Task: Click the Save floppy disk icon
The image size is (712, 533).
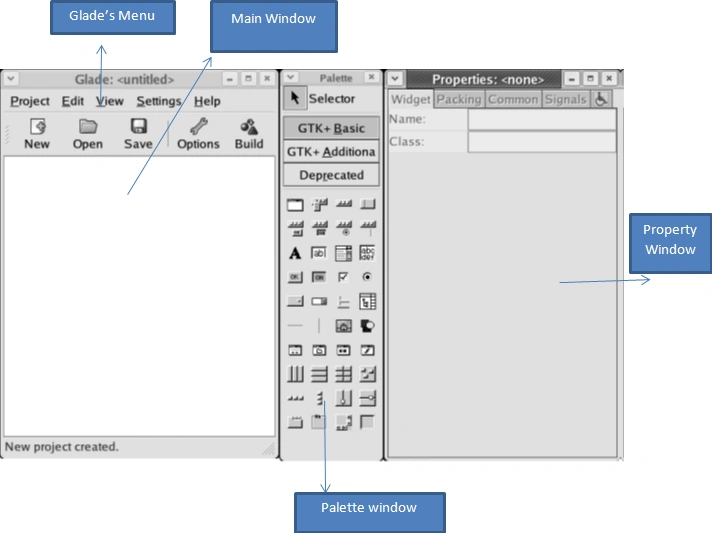Action: pyautogui.click(x=138, y=126)
